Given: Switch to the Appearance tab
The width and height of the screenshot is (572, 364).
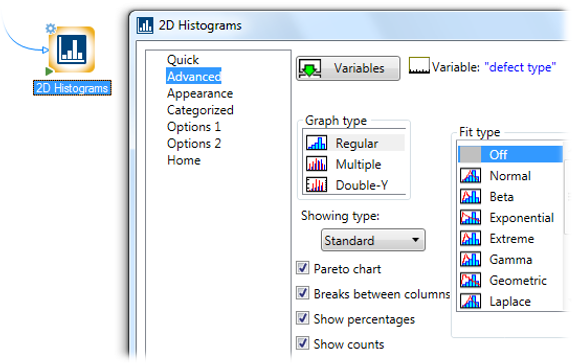Looking at the screenshot, I should 200,93.
